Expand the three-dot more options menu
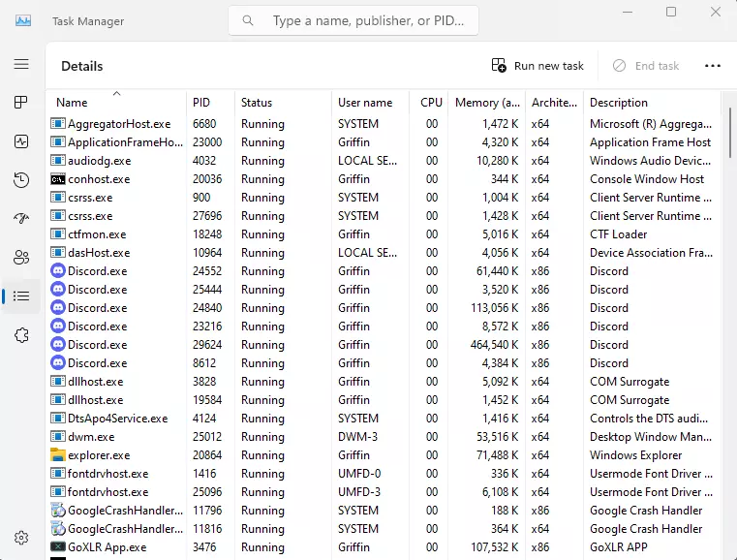This screenshot has width=737, height=560. 713,66
